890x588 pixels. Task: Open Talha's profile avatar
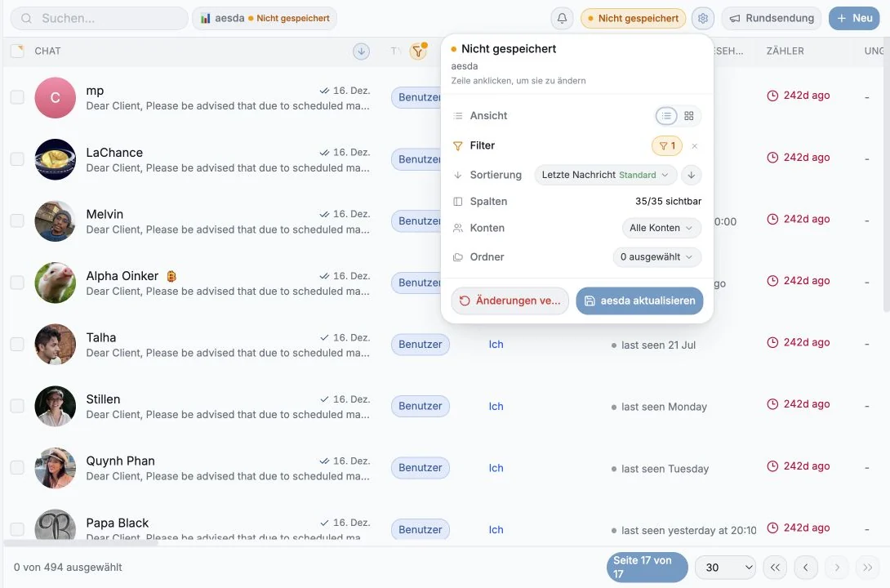(x=55, y=345)
